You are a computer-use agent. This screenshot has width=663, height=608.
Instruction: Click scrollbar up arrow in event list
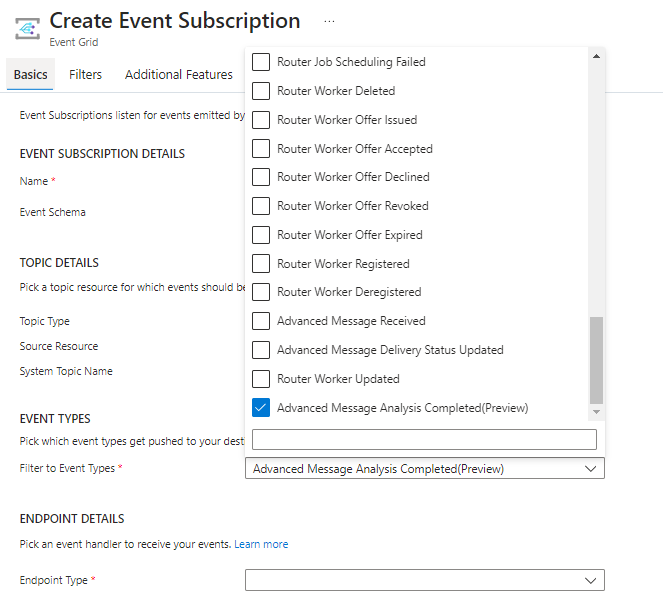pos(597,56)
